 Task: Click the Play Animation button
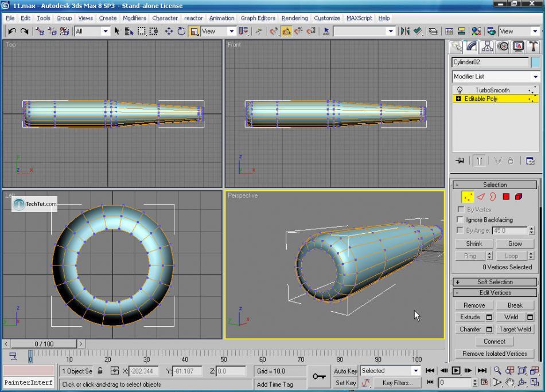456,370
